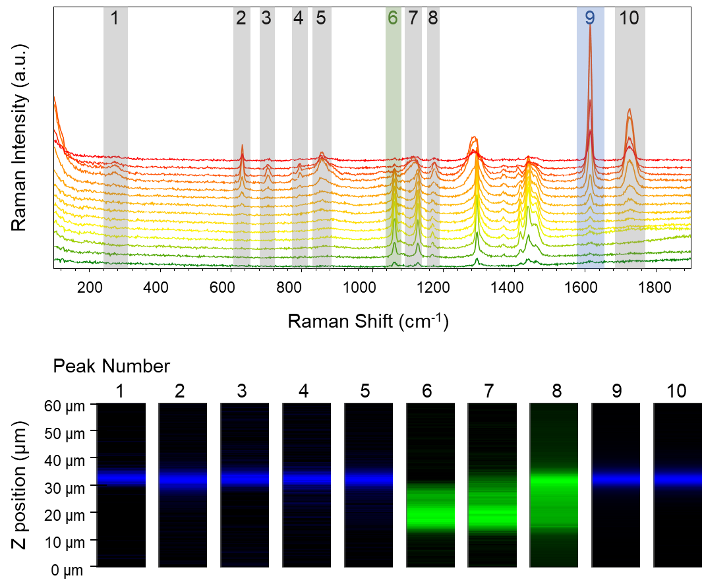
Task: Click the peak label 10 in the spectrum plot
Action: [629, 18]
